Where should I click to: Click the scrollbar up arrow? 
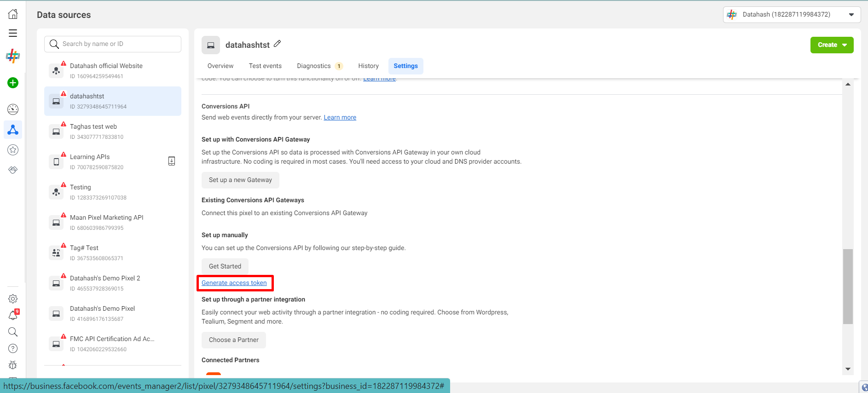[848, 84]
